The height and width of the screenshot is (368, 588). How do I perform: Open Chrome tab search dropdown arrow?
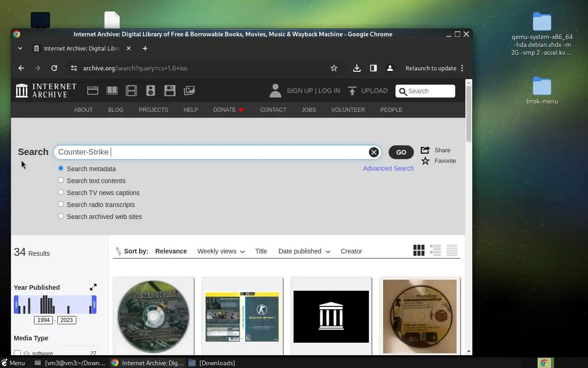click(x=20, y=48)
